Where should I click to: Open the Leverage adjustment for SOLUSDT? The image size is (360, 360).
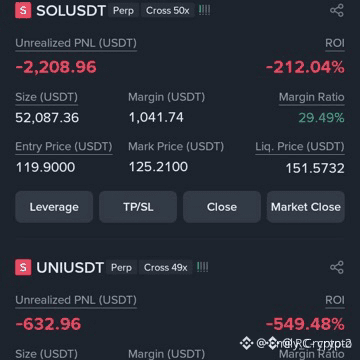54,207
